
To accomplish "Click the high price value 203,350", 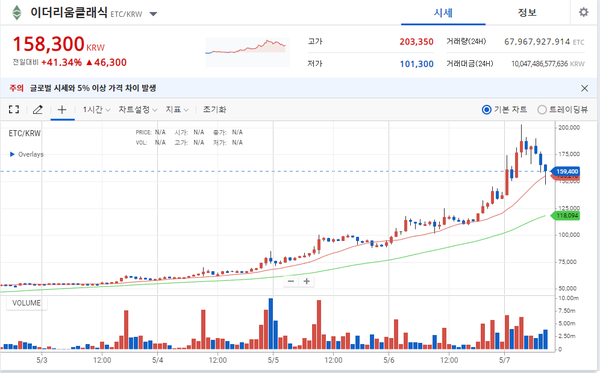I will pos(416,42).
